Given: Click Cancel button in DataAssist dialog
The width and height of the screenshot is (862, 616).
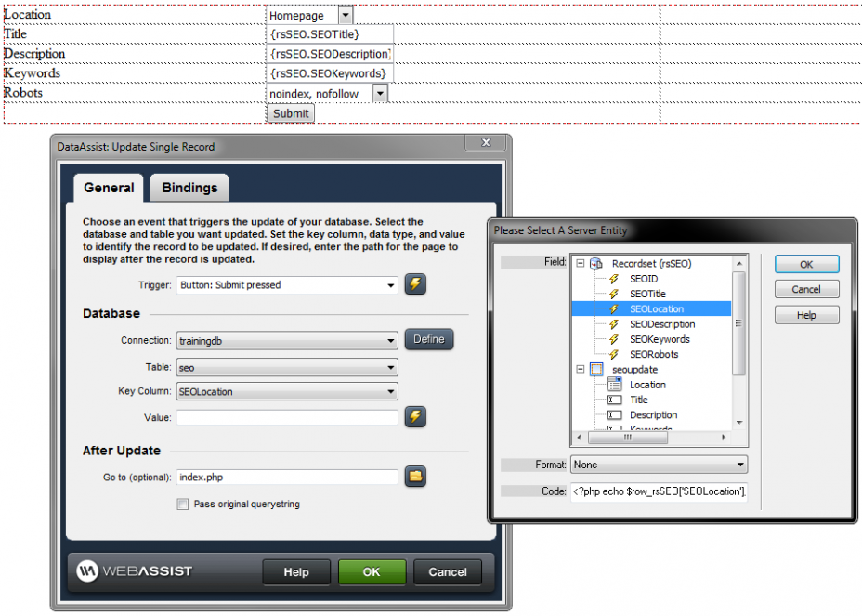Looking at the screenshot, I should [x=448, y=572].
